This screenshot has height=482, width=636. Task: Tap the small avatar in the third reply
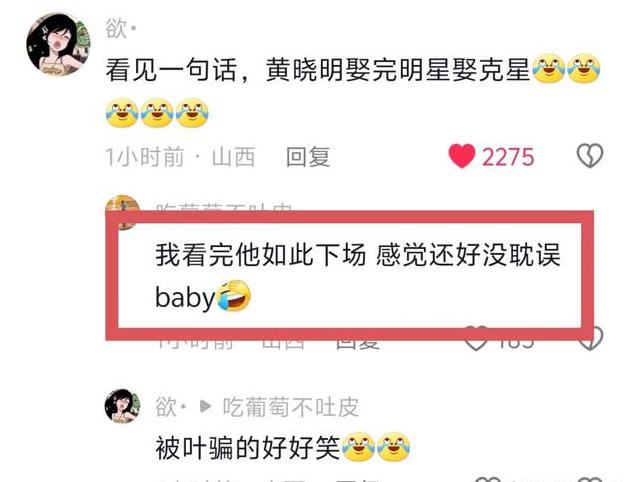(122, 406)
